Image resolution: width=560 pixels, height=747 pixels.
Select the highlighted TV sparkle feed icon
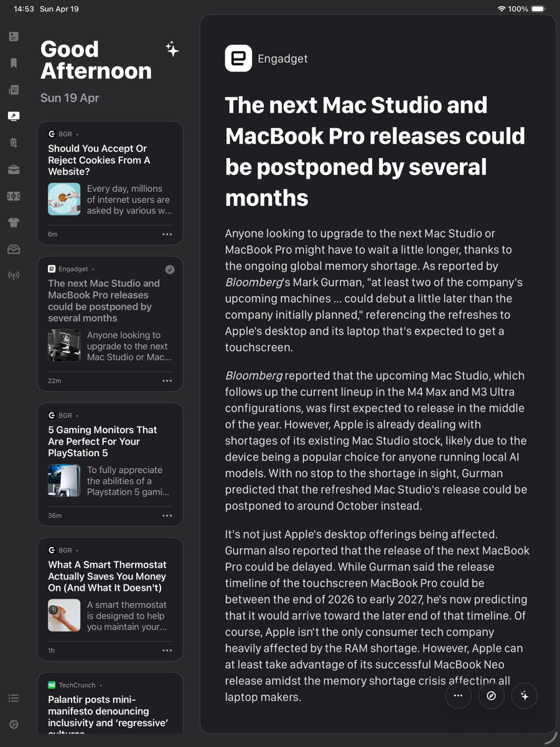[13, 116]
